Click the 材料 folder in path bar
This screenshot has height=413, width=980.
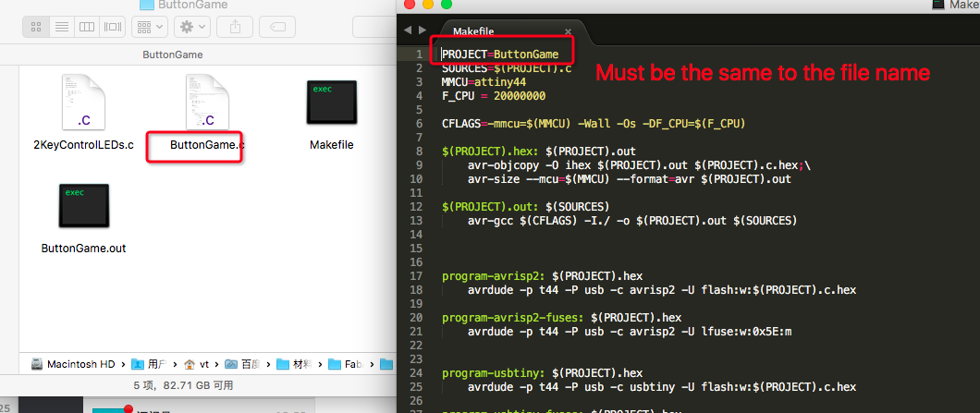(294, 364)
